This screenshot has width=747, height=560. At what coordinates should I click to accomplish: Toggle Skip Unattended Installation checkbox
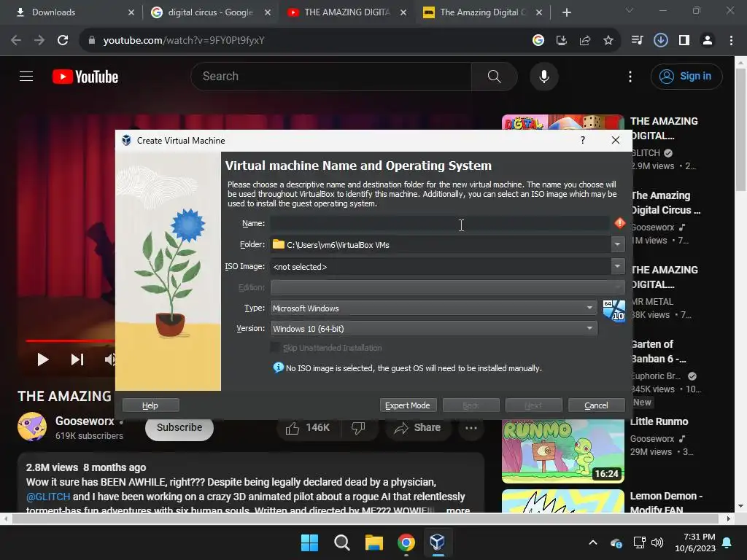click(x=275, y=348)
